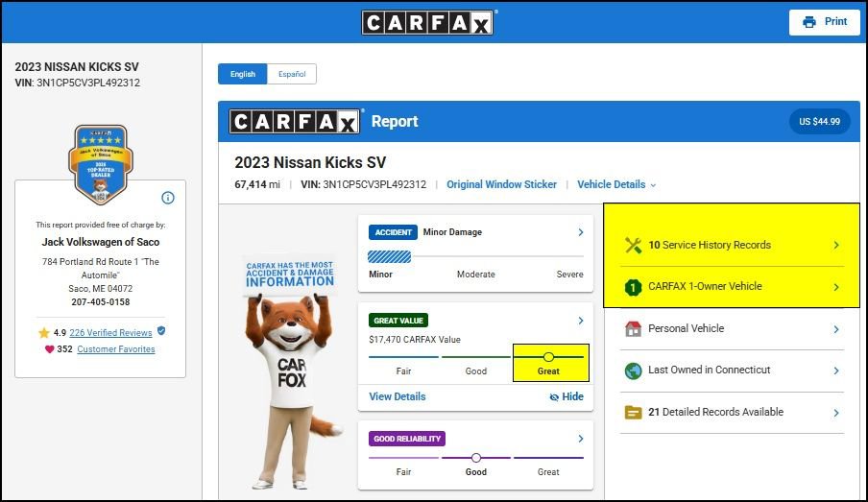Screen dimensions: 868x502
Task: Click CARFAX 1-Owner Vehicle text
Action: [x=705, y=287]
